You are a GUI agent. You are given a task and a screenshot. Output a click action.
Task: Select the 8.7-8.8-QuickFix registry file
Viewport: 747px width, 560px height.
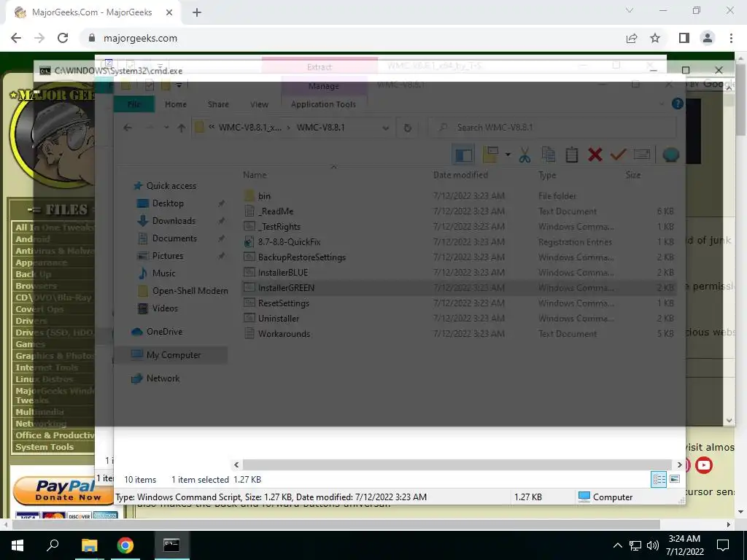click(289, 242)
